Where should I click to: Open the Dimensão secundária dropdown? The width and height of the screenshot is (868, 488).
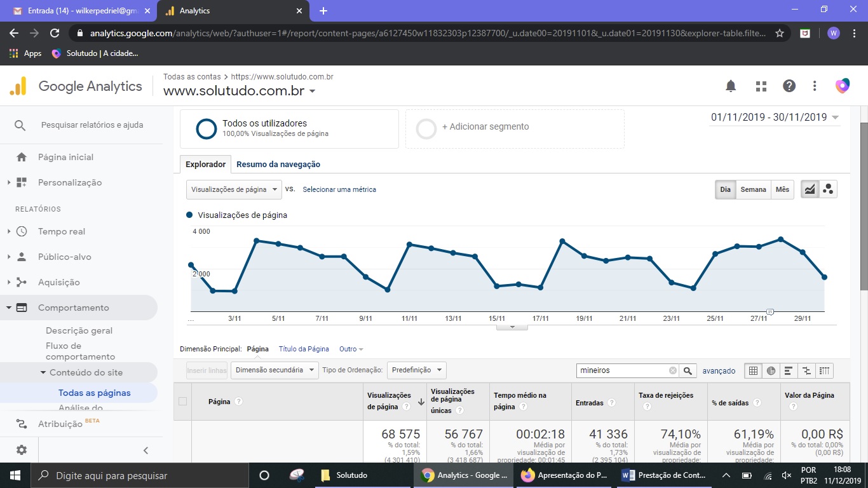(274, 370)
